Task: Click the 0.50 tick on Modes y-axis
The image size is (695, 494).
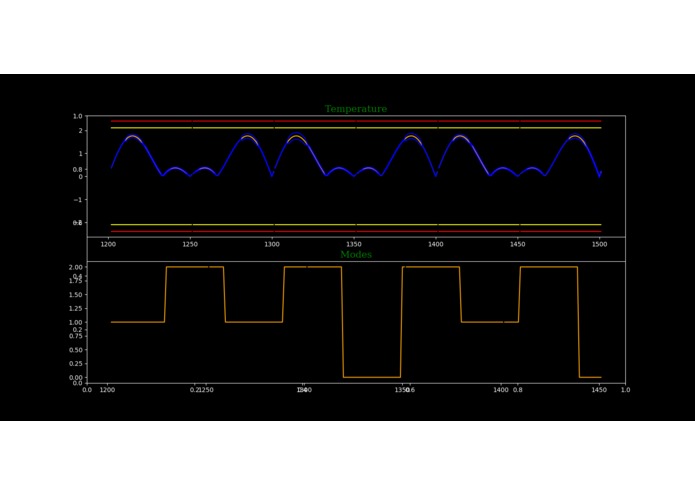Action: (x=76, y=350)
